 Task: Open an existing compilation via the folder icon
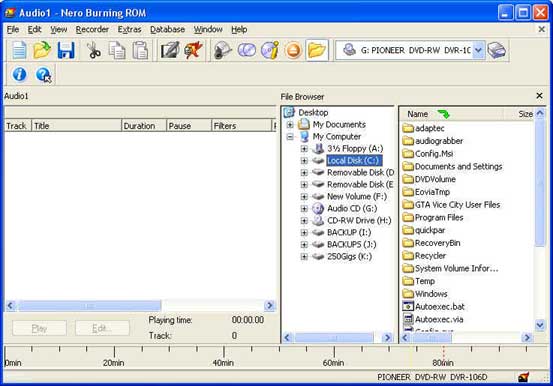pos(42,50)
